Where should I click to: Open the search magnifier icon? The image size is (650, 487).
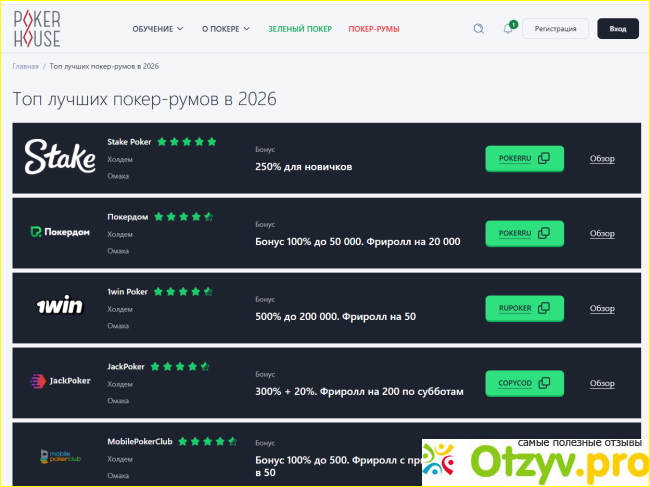[x=479, y=29]
